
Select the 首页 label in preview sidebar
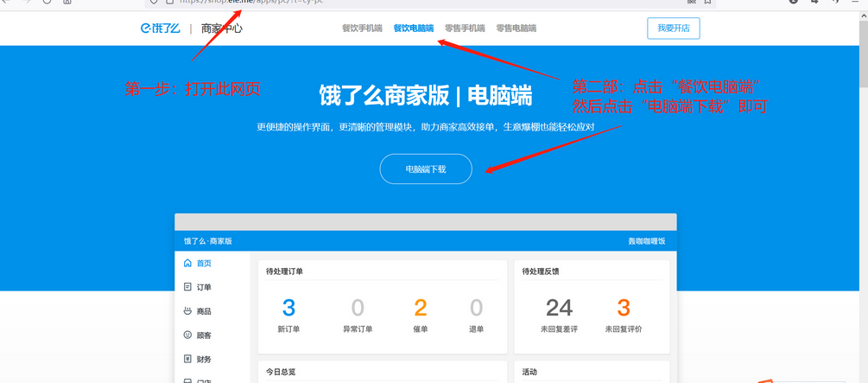click(205, 264)
